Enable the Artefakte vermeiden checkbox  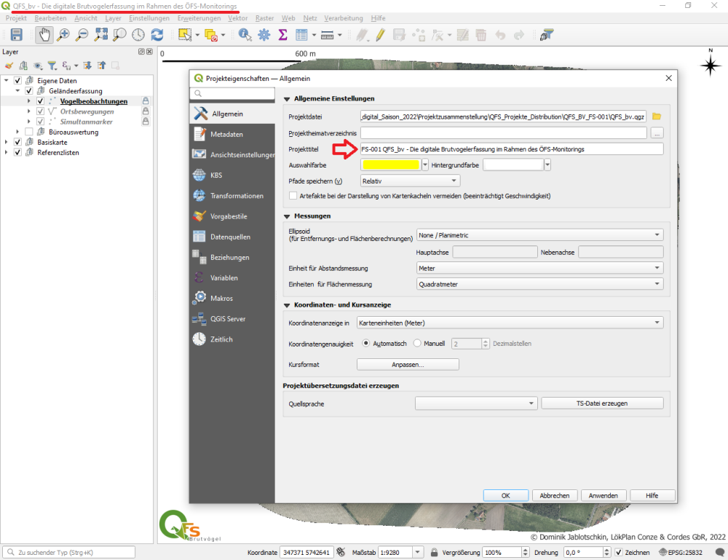coord(293,196)
